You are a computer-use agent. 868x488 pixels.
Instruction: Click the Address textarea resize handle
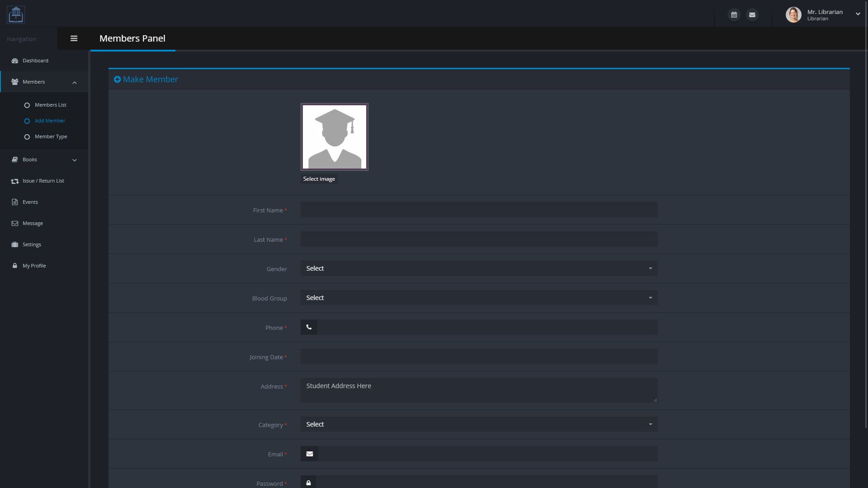pos(655,400)
